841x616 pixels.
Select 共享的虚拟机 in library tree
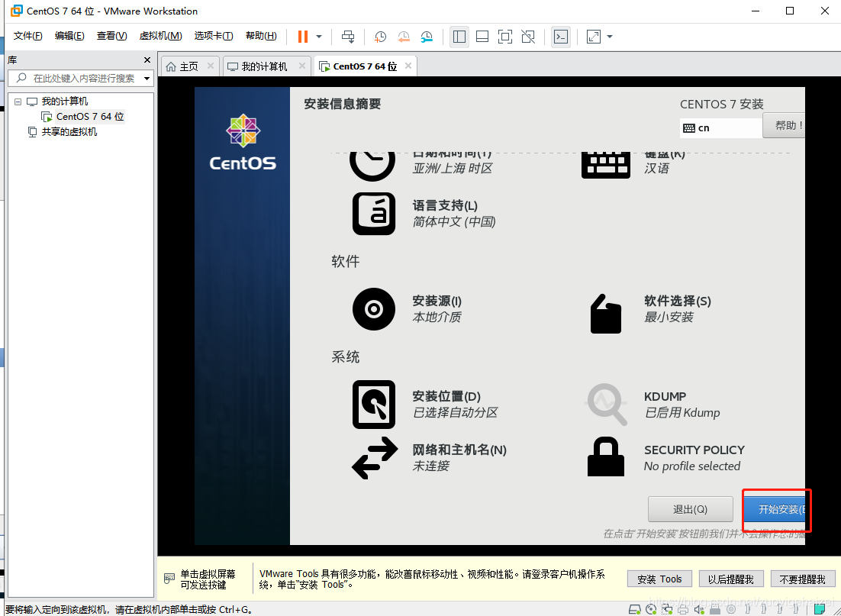click(69, 131)
